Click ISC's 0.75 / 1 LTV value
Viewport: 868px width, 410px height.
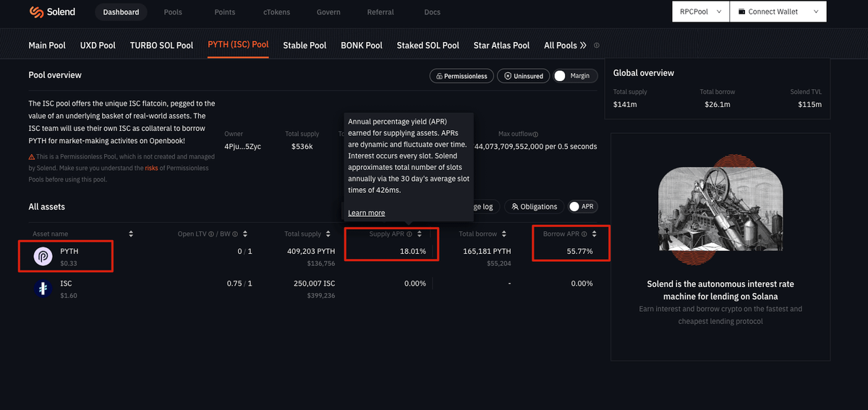pos(239,283)
